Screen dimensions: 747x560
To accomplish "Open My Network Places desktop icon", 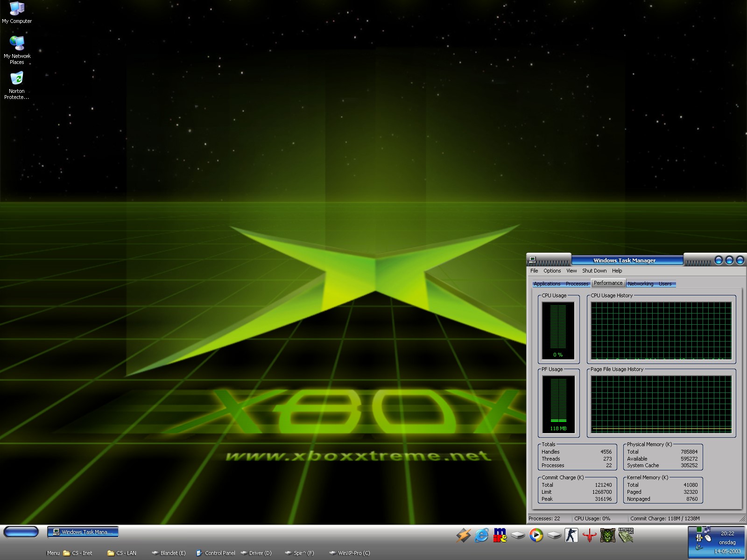I will 17,50.
